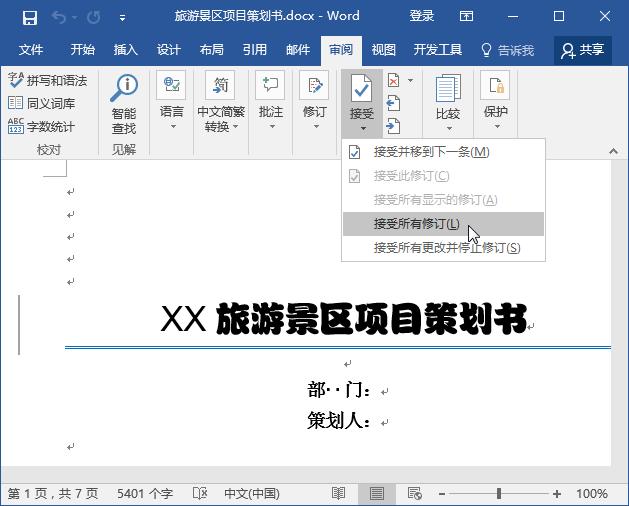Switch to Print Layout view icon

377,494
